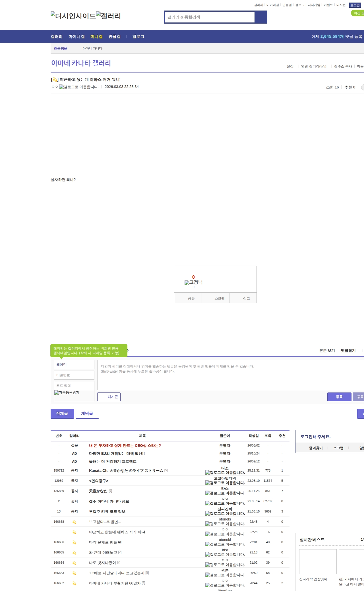Toggle 댓글닫기 to collapse comments
This screenshot has height=591, width=364.
348,351
